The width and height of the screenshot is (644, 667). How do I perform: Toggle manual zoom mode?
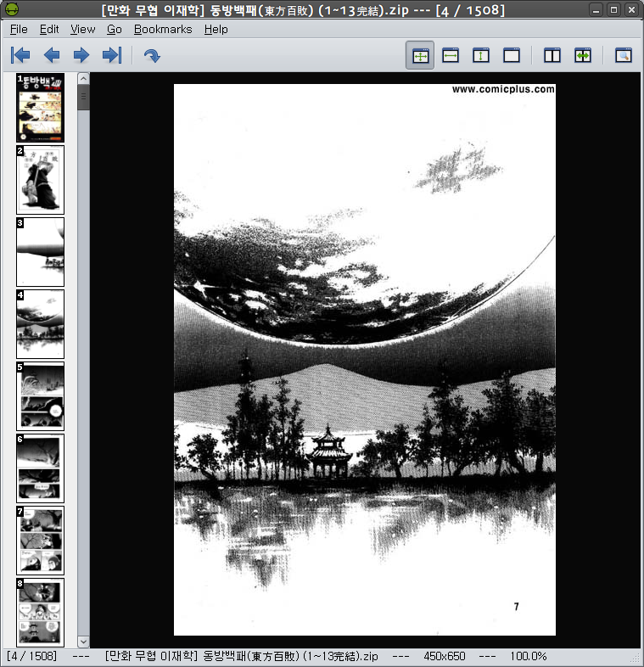click(512, 55)
